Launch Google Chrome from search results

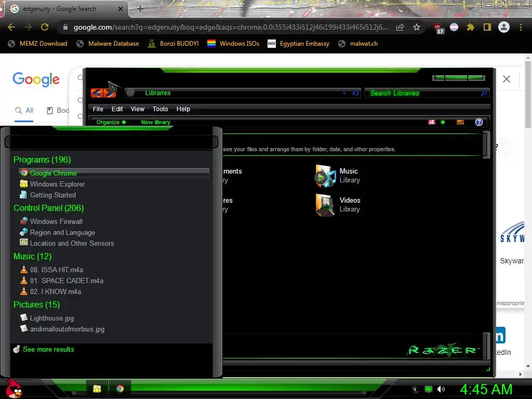[114, 173]
